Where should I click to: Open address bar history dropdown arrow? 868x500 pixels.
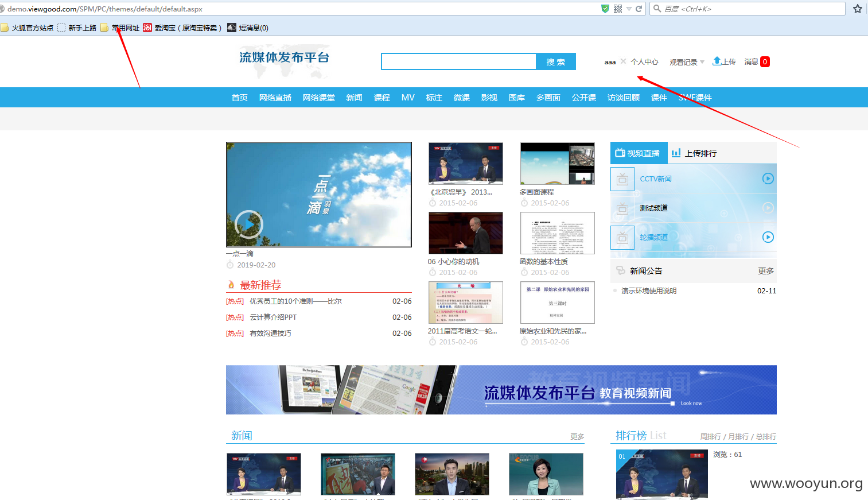[629, 9]
